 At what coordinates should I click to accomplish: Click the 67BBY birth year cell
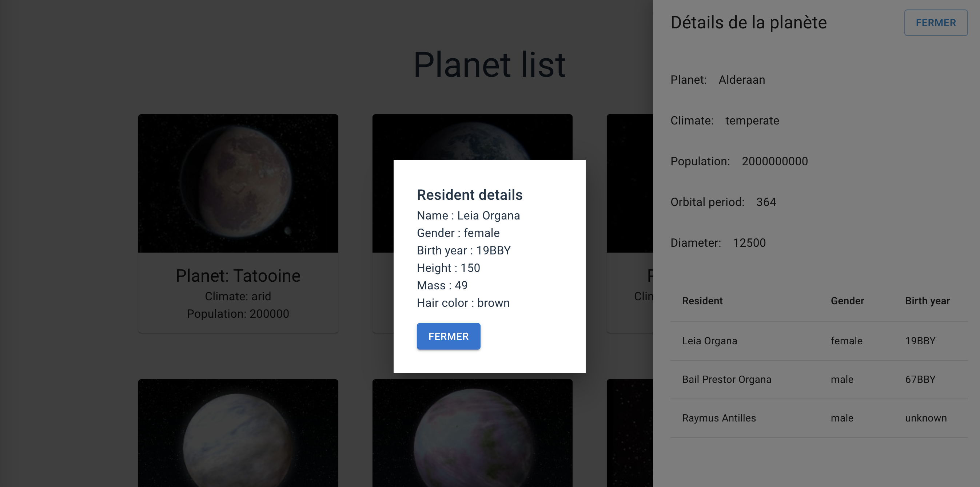[x=920, y=380]
